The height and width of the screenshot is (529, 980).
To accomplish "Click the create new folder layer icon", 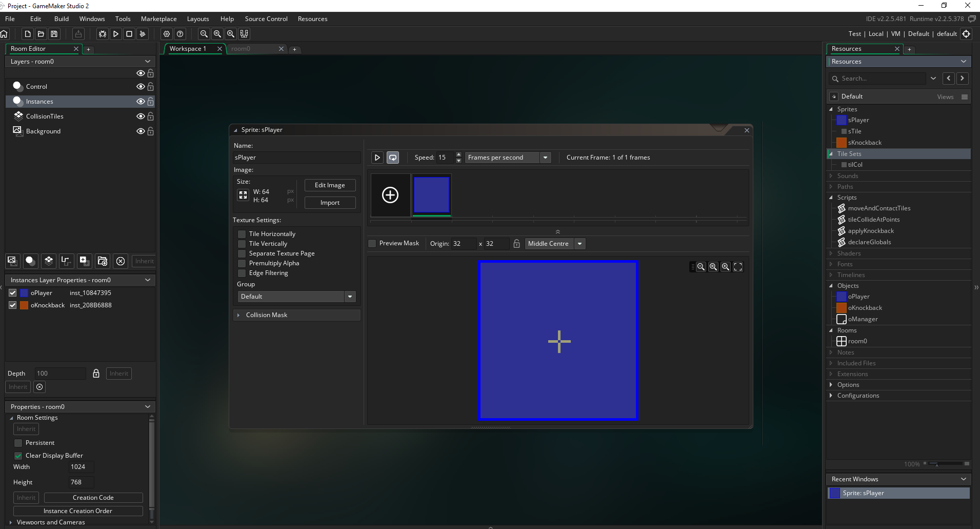I will point(102,261).
